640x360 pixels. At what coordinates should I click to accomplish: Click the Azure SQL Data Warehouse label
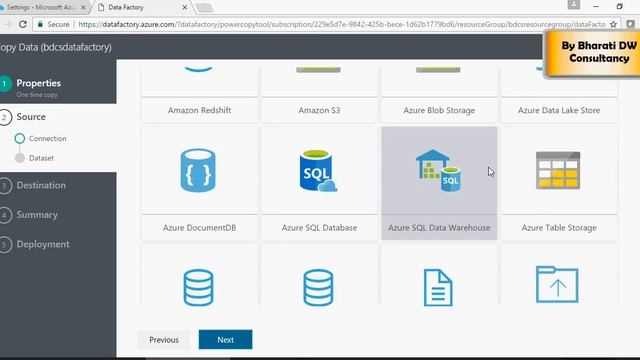(x=439, y=228)
